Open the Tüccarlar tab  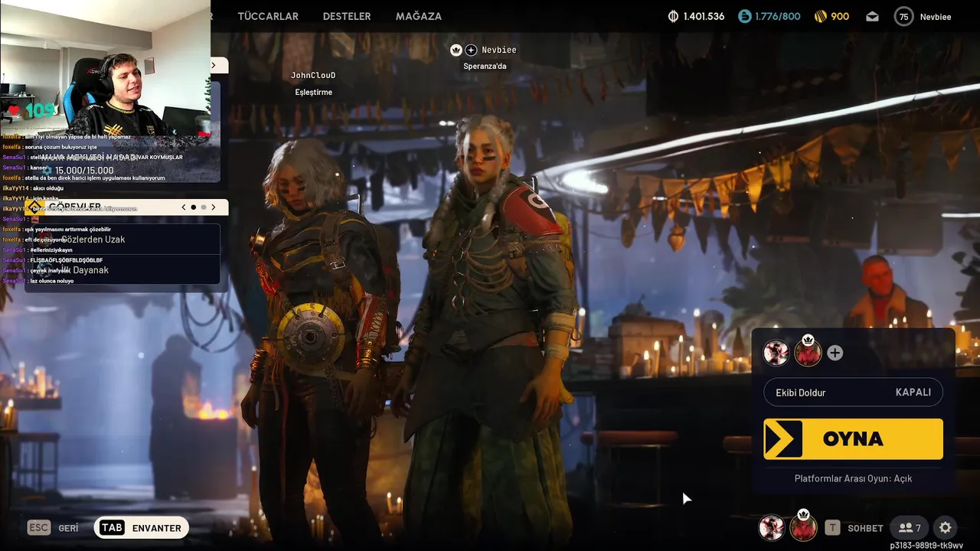tap(268, 16)
